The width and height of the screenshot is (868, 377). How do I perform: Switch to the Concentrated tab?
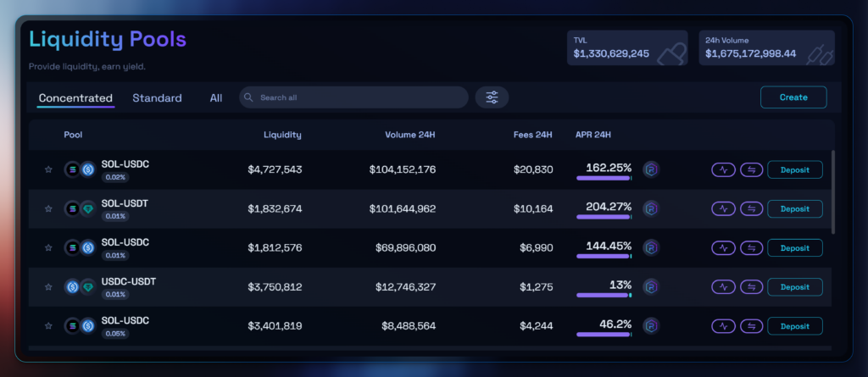point(75,98)
